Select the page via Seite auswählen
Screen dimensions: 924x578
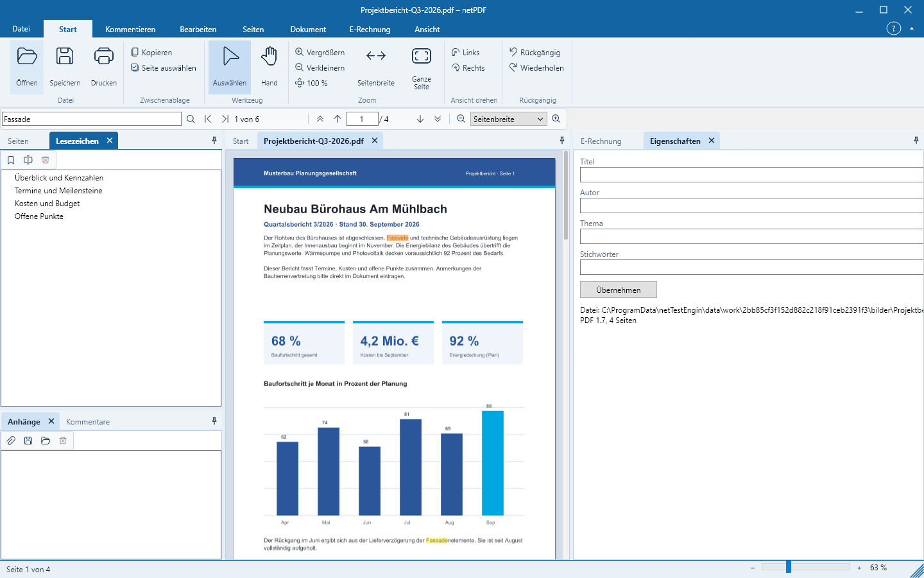coord(164,68)
